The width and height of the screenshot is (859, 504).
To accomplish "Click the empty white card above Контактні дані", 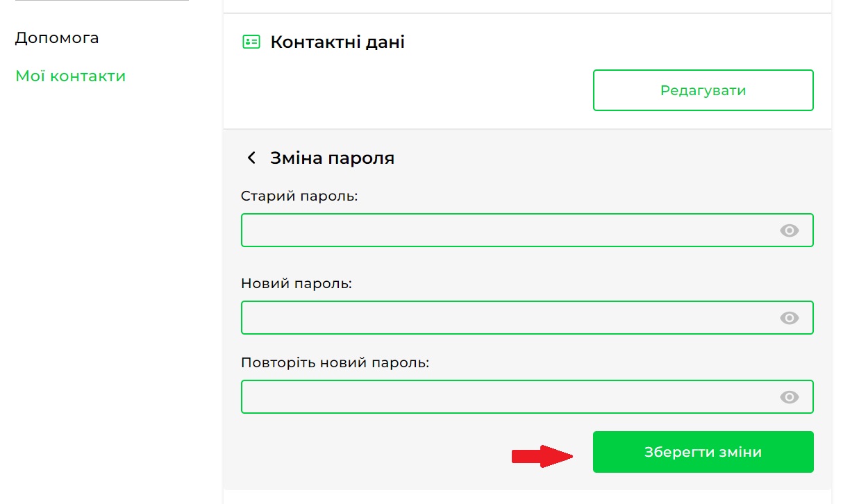I will click(526, 6).
